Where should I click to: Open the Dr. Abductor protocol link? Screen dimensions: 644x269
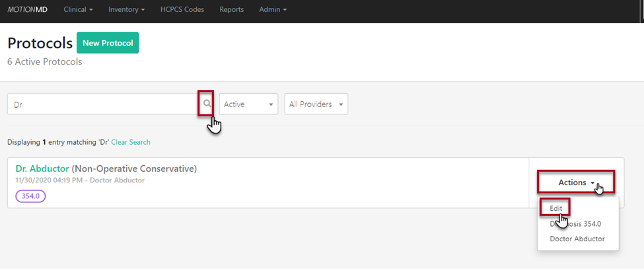pyautogui.click(x=42, y=169)
